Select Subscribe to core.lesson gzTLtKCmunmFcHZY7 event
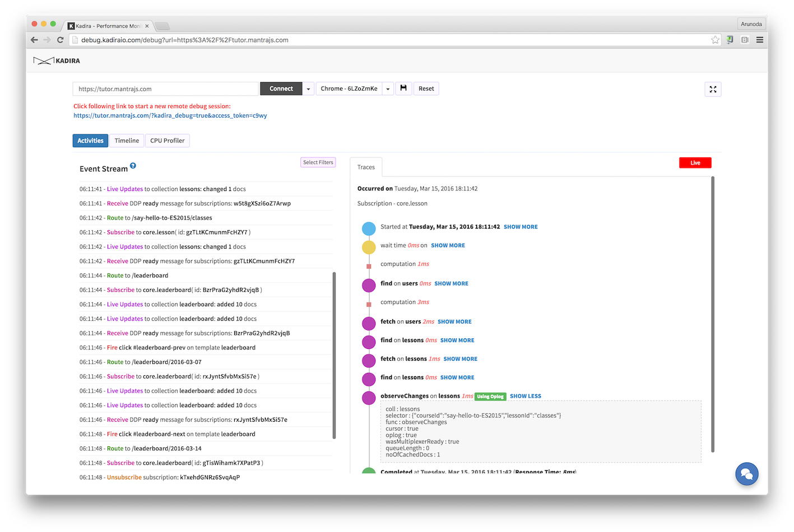 206,232
